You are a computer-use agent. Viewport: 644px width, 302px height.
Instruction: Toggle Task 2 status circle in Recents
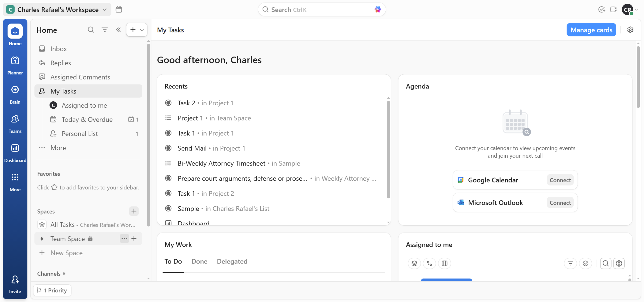(168, 103)
